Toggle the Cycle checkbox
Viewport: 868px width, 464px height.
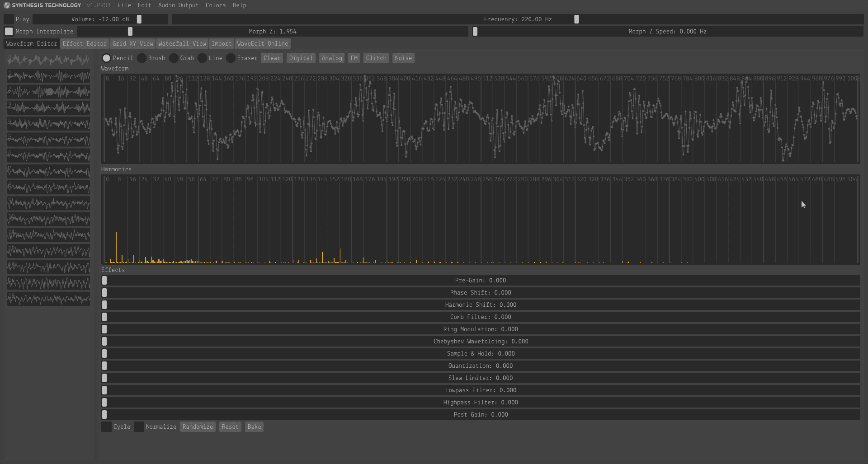[x=107, y=427]
